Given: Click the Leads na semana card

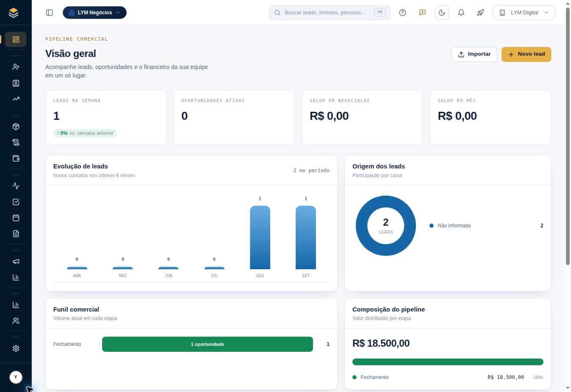Looking at the screenshot, I should coord(106,117).
